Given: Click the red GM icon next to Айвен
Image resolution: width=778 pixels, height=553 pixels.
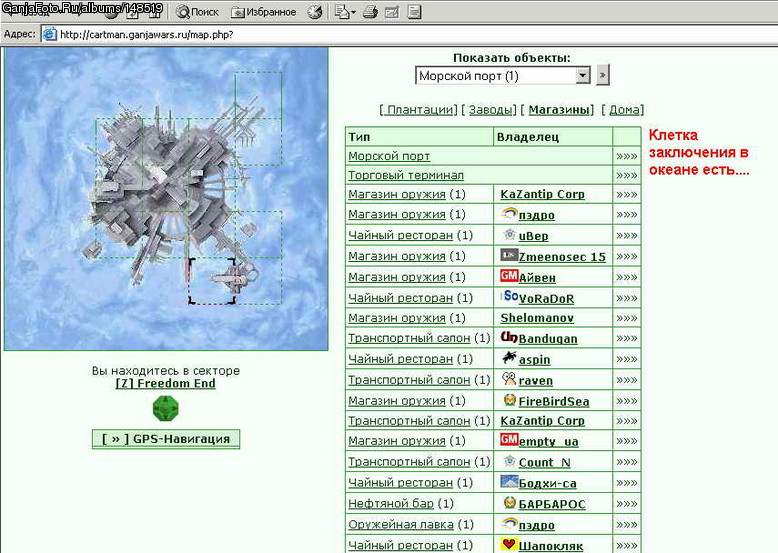Looking at the screenshot, I should coord(509,276).
